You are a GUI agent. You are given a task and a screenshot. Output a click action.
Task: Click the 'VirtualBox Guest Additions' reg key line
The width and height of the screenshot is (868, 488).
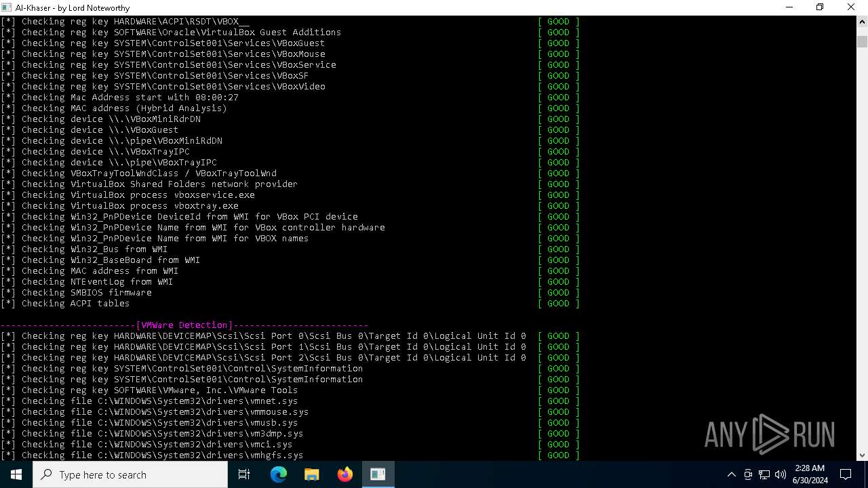171,33
